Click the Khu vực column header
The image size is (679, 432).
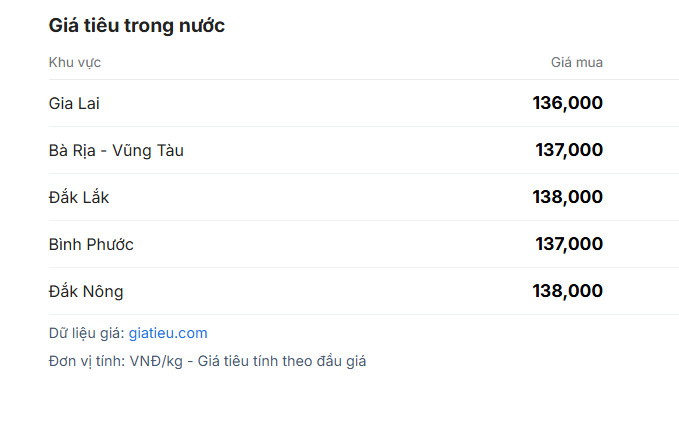(x=75, y=62)
